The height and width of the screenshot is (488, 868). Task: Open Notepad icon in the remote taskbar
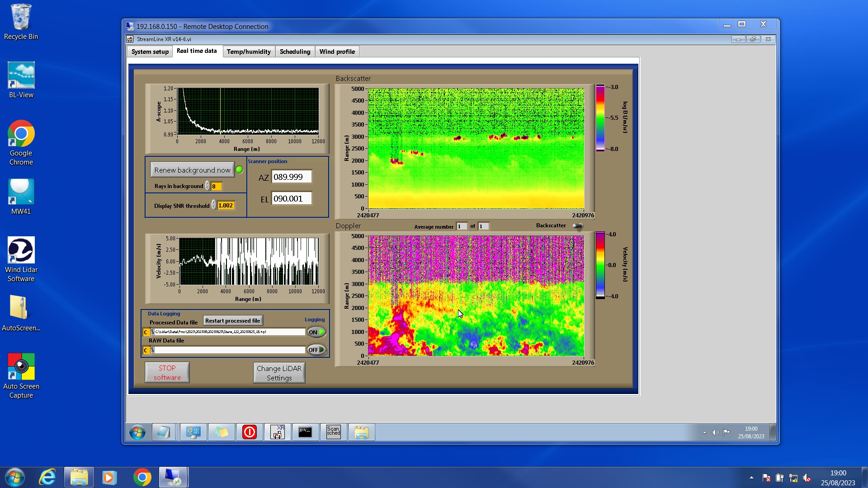pyautogui.click(x=163, y=432)
